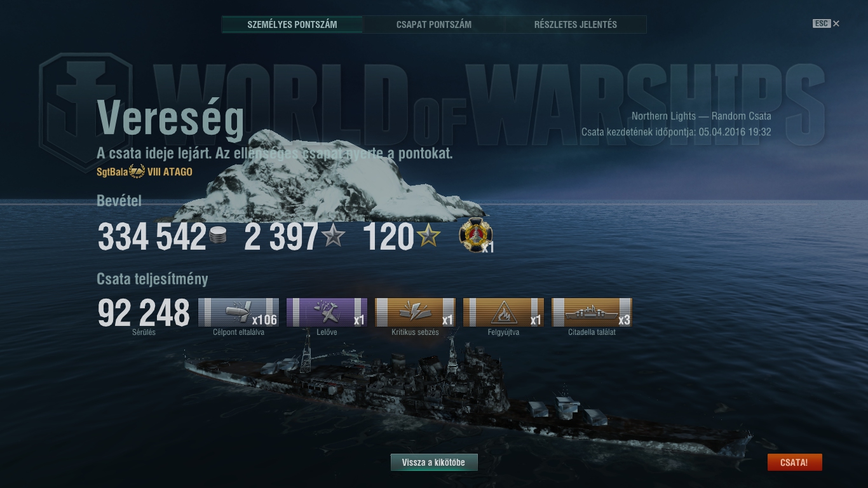This screenshot has width=868, height=488.
Task: Click the 92 248 damage total
Action: 144,313
